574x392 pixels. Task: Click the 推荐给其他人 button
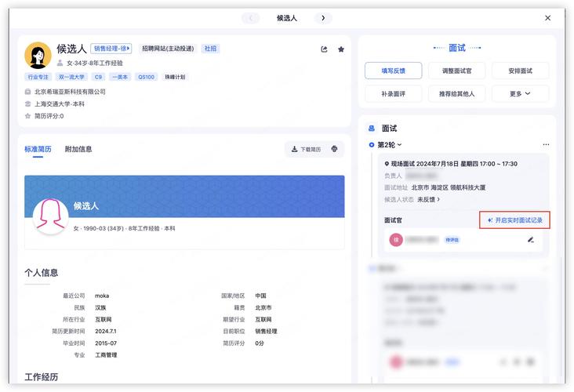pyautogui.click(x=456, y=93)
